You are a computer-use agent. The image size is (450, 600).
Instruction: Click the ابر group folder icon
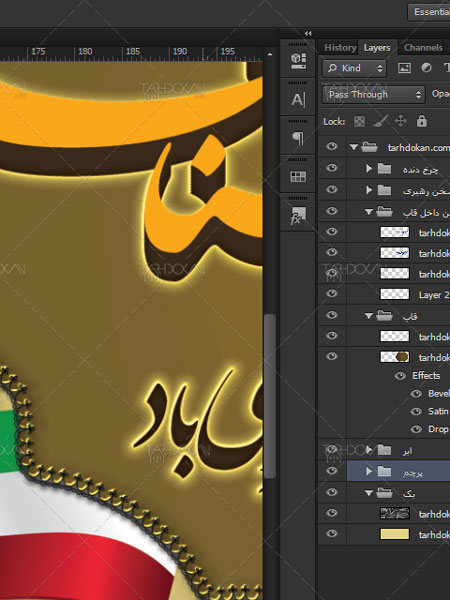click(x=384, y=450)
